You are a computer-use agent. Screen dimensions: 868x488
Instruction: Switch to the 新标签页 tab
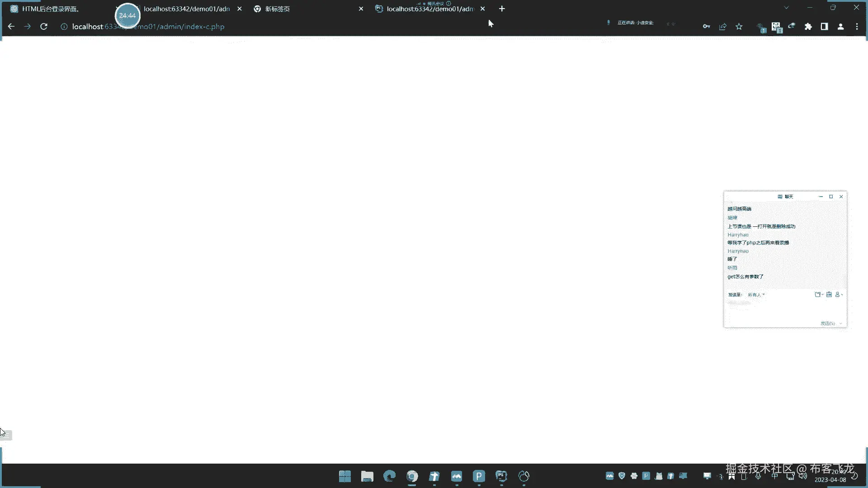pos(278,9)
